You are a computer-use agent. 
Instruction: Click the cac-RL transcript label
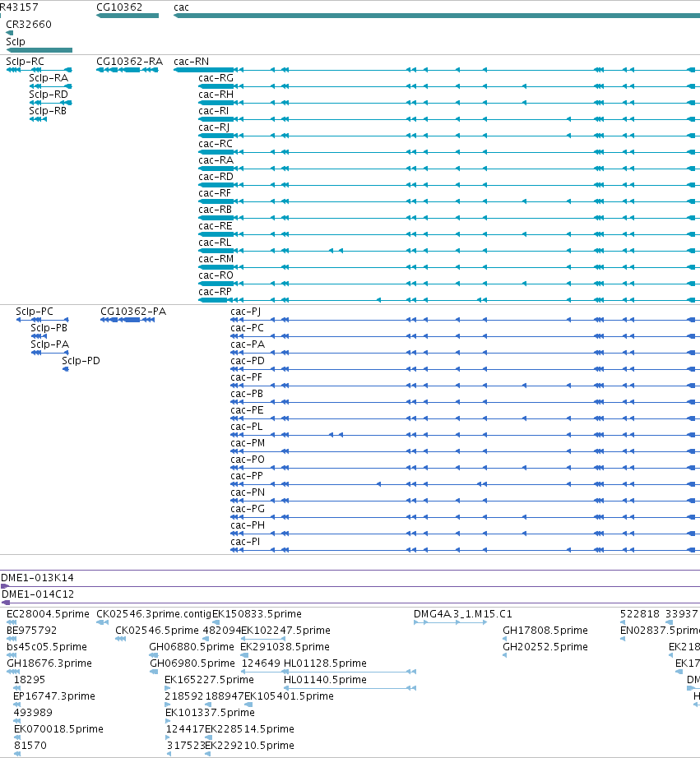pyautogui.click(x=215, y=243)
